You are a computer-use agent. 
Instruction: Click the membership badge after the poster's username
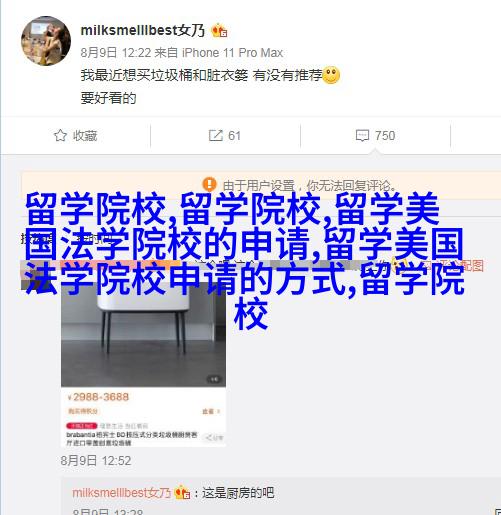click(x=219, y=31)
